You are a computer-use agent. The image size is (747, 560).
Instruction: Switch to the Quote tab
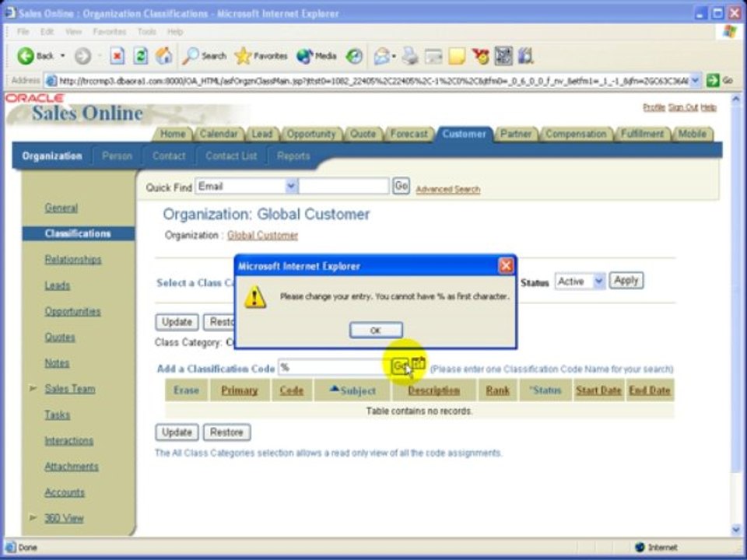(x=363, y=135)
